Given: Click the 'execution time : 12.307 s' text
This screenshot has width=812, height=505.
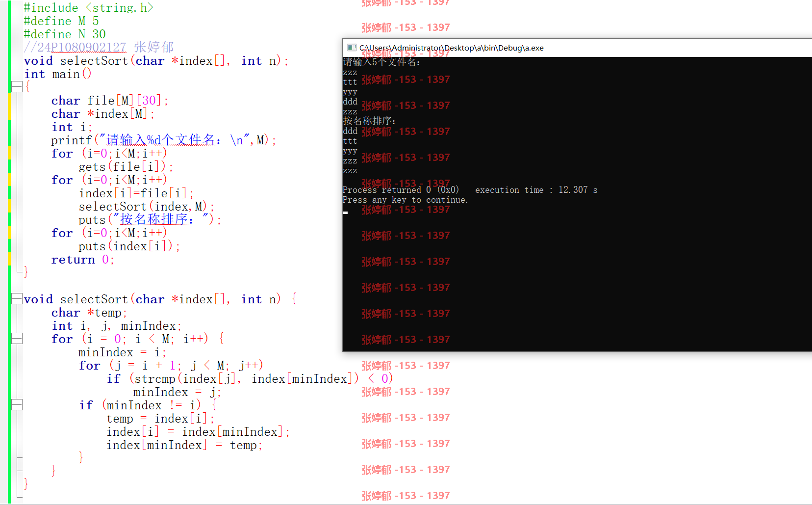Looking at the screenshot, I should (536, 190).
